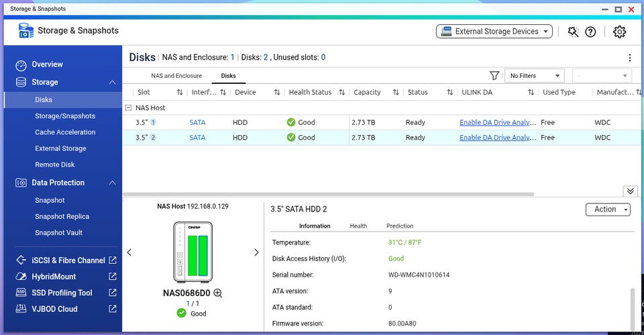Zoom into NAS0686D0 with magnifier icon
Image resolution: width=644 pixels, height=335 pixels.
click(217, 293)
